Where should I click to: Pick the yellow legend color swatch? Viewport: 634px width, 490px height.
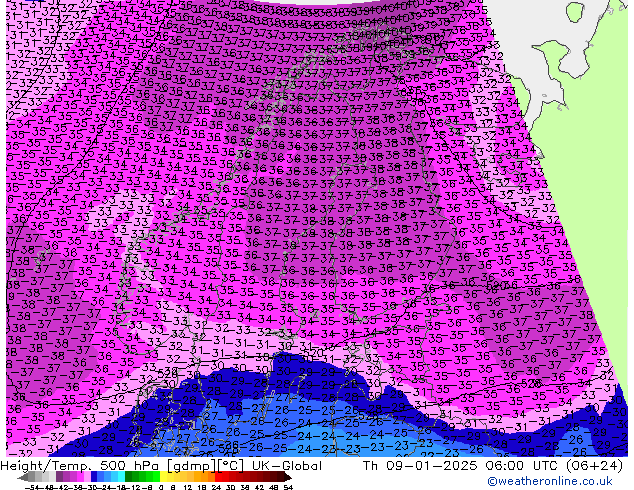pos(163,477)
